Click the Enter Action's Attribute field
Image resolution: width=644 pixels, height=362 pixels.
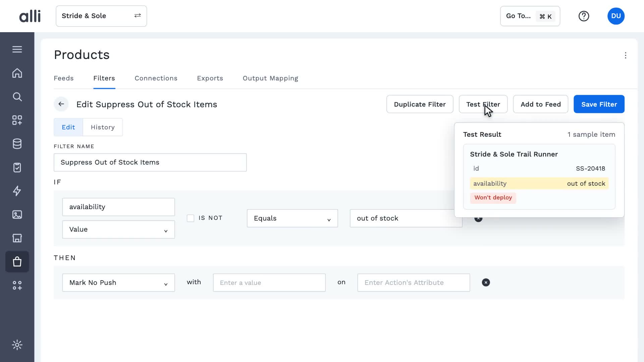[x=414, y=283]
